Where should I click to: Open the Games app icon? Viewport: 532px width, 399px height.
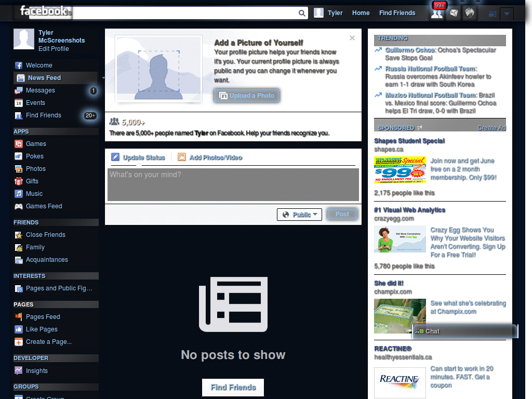click(19, 144)
